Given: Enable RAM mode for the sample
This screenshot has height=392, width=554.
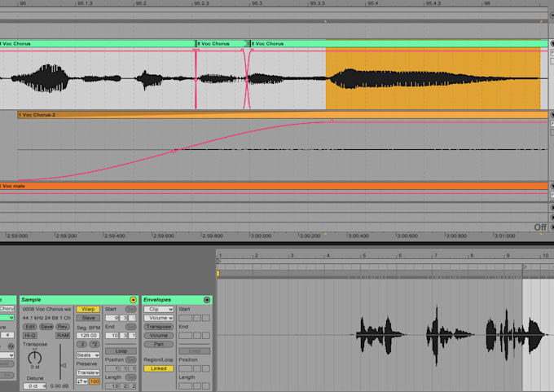Looking at the screenshot, I should click(63, 335).
